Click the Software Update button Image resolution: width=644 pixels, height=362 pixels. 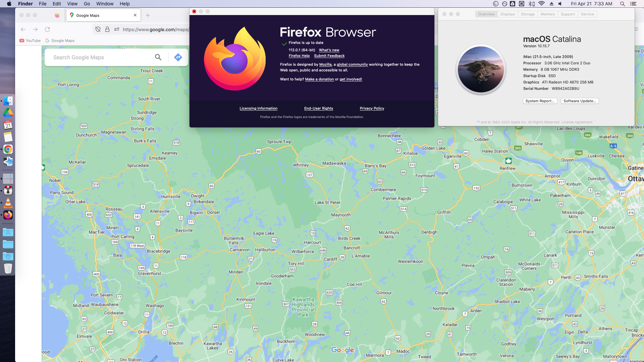coord(580,101)
